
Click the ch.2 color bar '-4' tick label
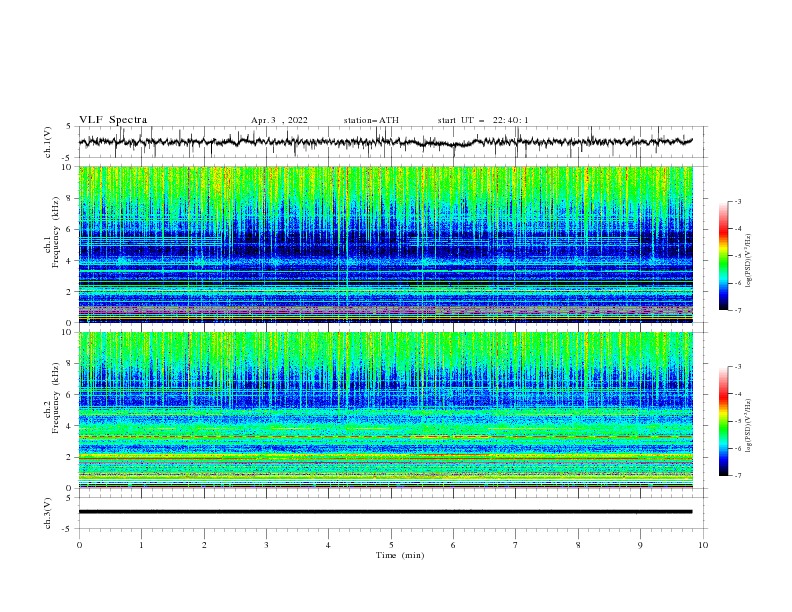click(x=737, y=394)
